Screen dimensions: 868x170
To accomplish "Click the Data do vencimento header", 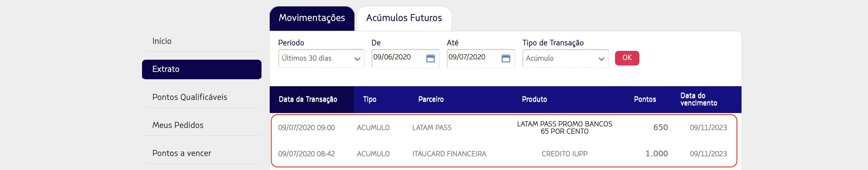I will [699, 99].
